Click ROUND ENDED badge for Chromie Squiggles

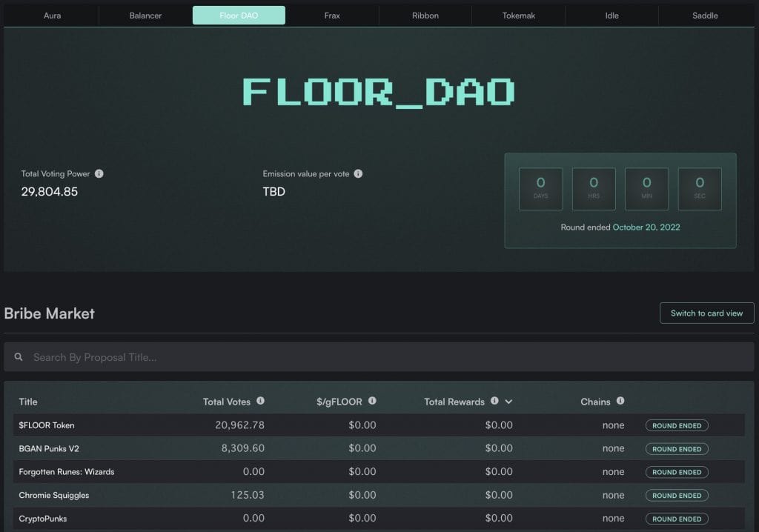pyautogui.click(x=677, y=495)
